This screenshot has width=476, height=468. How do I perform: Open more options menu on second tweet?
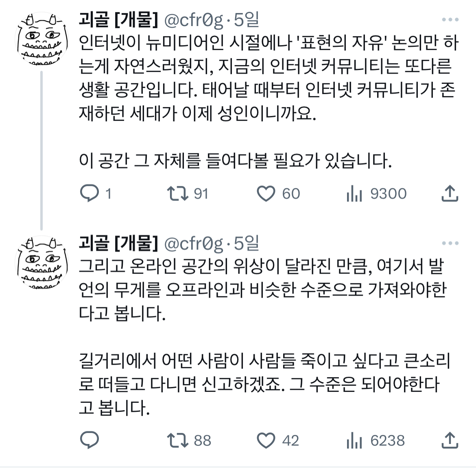[450, 243]
